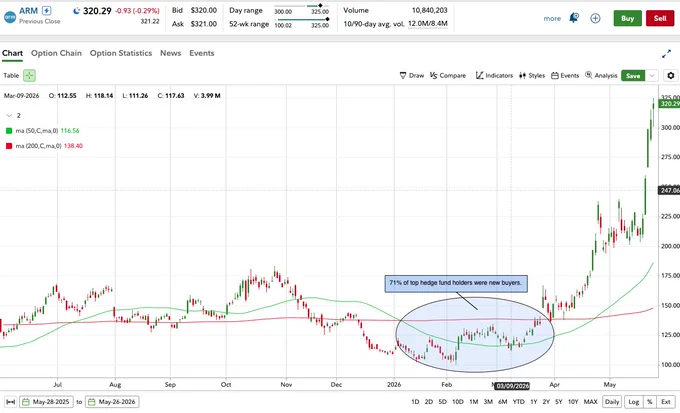The width and height of the screenshot is (680, 413).
Task: Open chart Styles options
Action: [532, 75]
